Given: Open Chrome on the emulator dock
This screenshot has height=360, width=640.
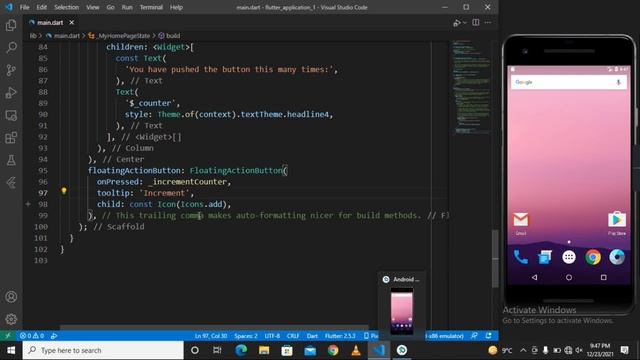Looking at the screenshot, I should (593, 257).
